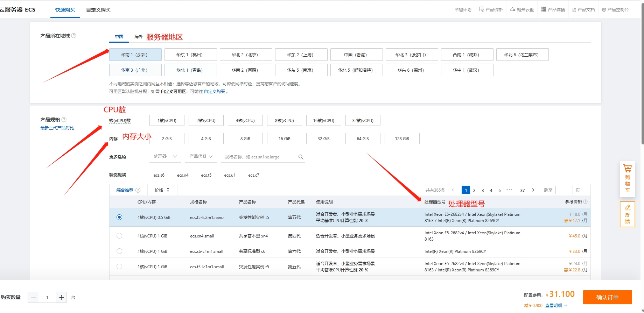
Task: Click the help icon next to 参考价格
Action: [x=586, y=202]
